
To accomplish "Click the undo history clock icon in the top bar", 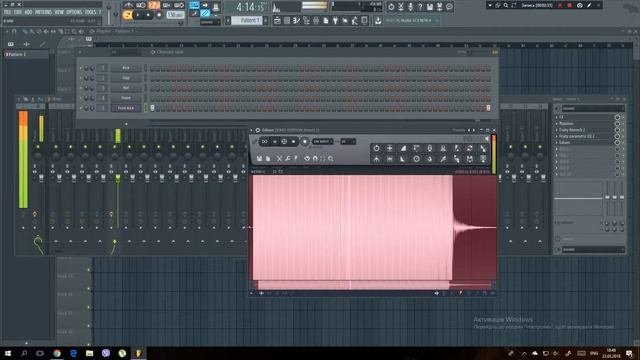I will point(391,7).
